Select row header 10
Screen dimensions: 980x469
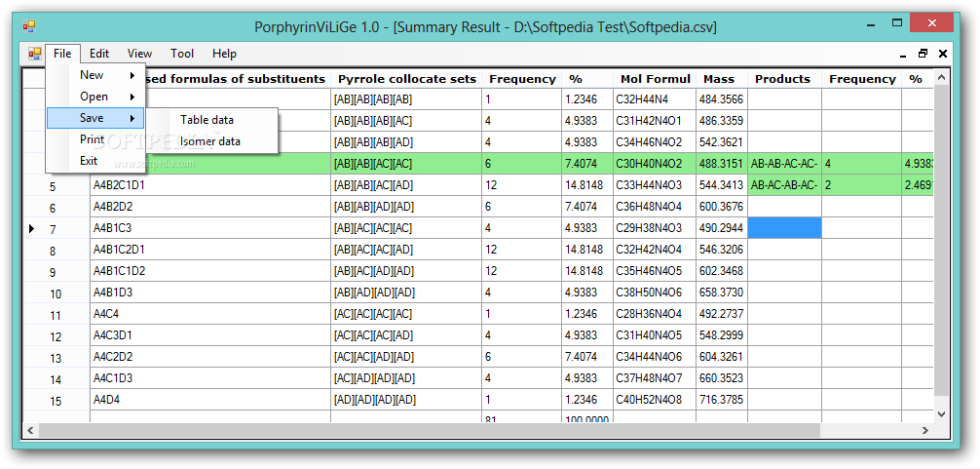pyautogui.click(x=57, y=293)
